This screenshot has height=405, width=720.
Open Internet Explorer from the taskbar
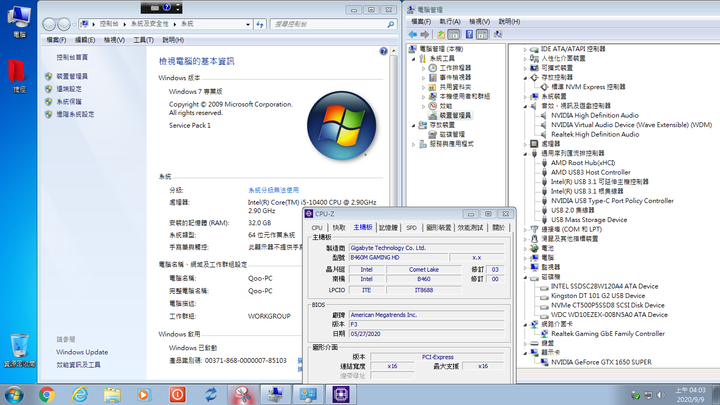click(x=80, y=394)
